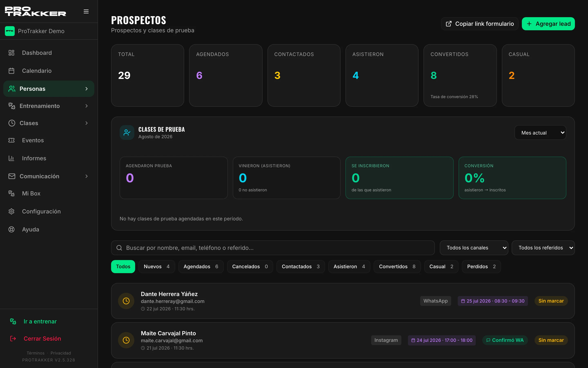The image size is (588, 368).
Task: Click the ProTrakker Demo green logo icon
Action: (10, 31)
